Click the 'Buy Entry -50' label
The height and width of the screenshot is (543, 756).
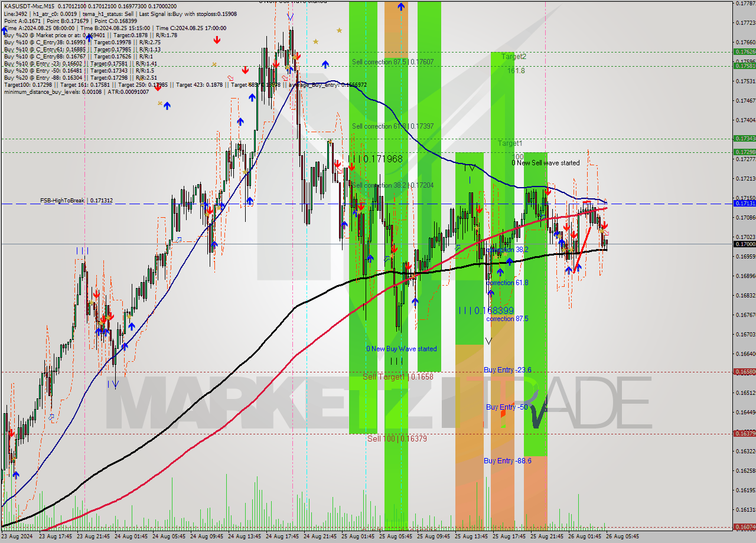[507, 407]
